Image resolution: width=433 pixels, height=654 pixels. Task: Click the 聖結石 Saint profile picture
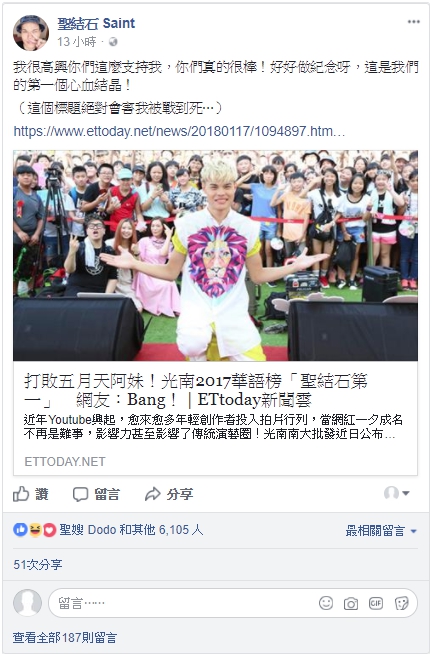pos(31,33)
